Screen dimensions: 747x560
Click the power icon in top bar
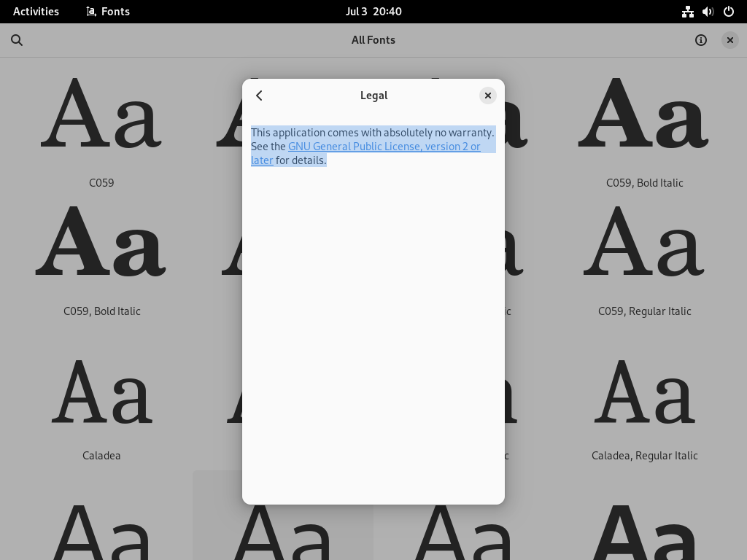[x=729, y=12]
